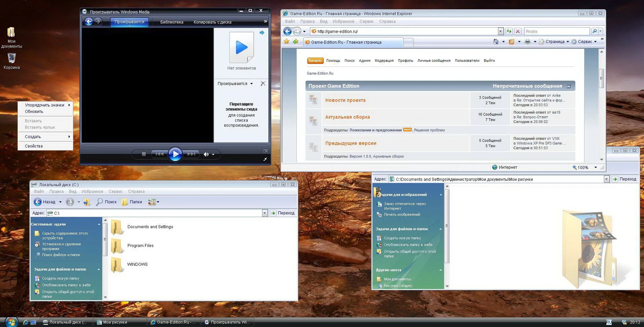Open address bar history dropdown in IE
Viewport: 644px width, 327px height.
pyautogui.click(x=500, y=31)
